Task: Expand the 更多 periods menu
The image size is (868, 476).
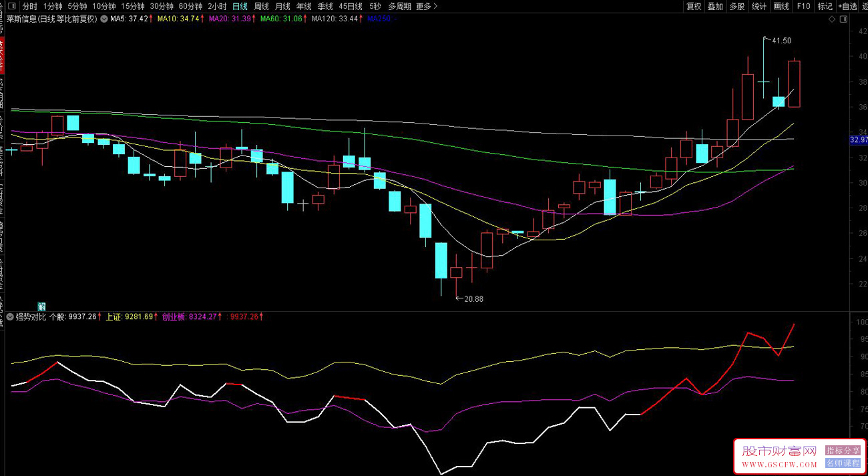Action: (x=427, y=6)
